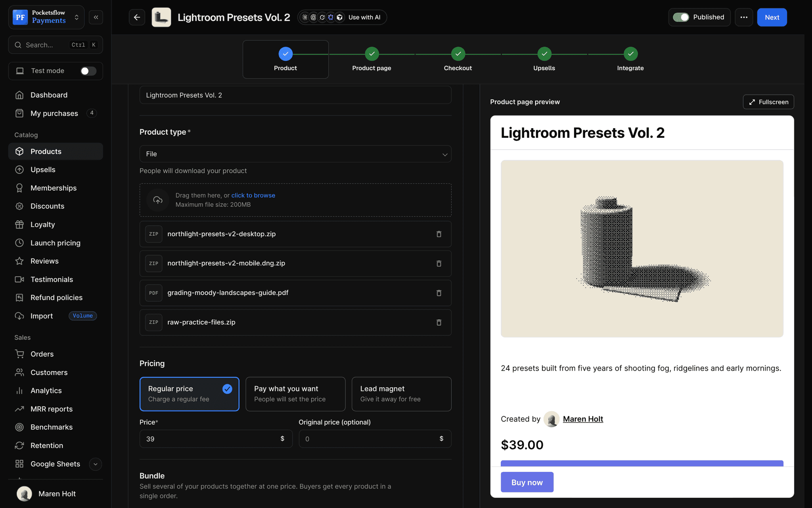Click Buy now in preview

(x=527, y=482)
